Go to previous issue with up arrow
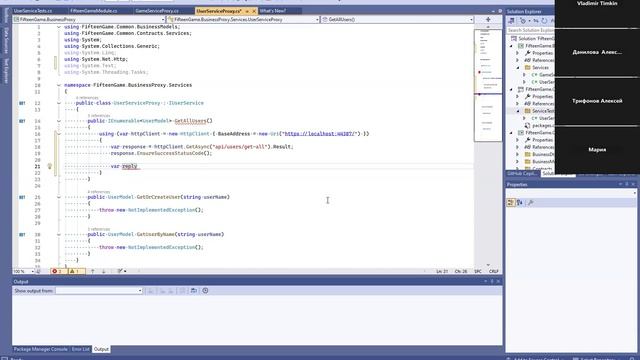 pos(92,271)
